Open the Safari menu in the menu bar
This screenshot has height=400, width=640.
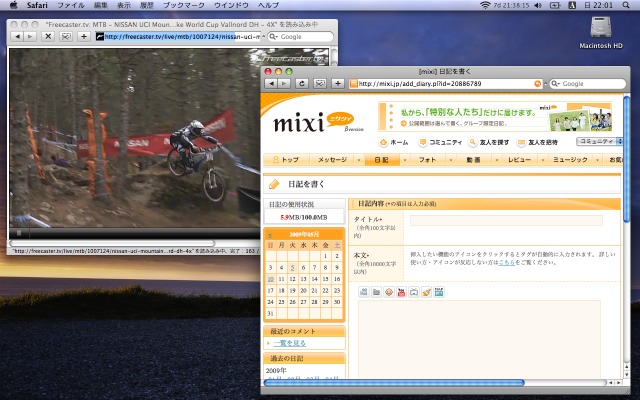pyautogui.click(x=37, y=5)
